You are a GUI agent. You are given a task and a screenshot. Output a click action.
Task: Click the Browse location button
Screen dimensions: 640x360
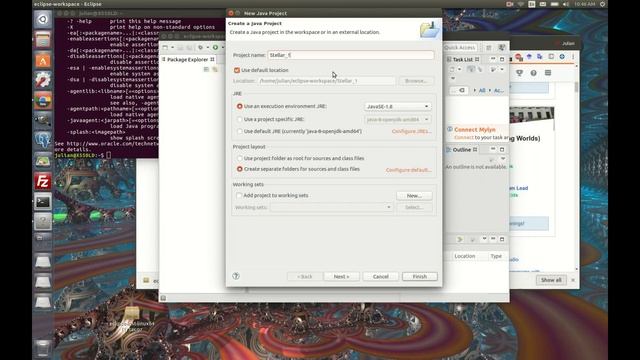(416, 81)
